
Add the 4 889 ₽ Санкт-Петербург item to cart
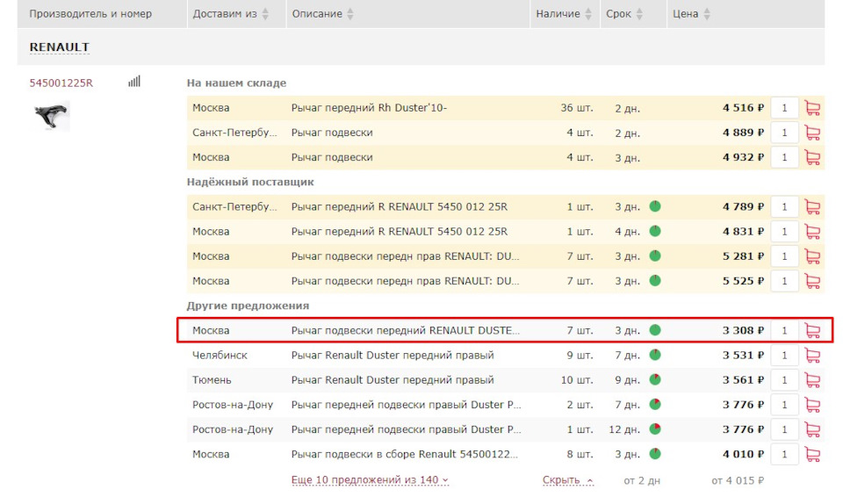pyautogui.click(x=812, y=133)
